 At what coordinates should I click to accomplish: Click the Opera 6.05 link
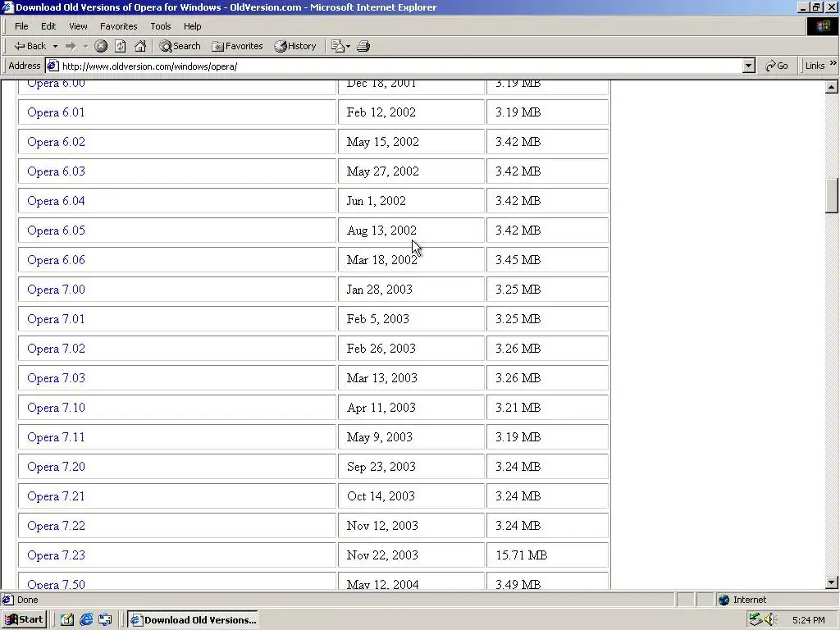pyautogui.click(x=56, y=231)
